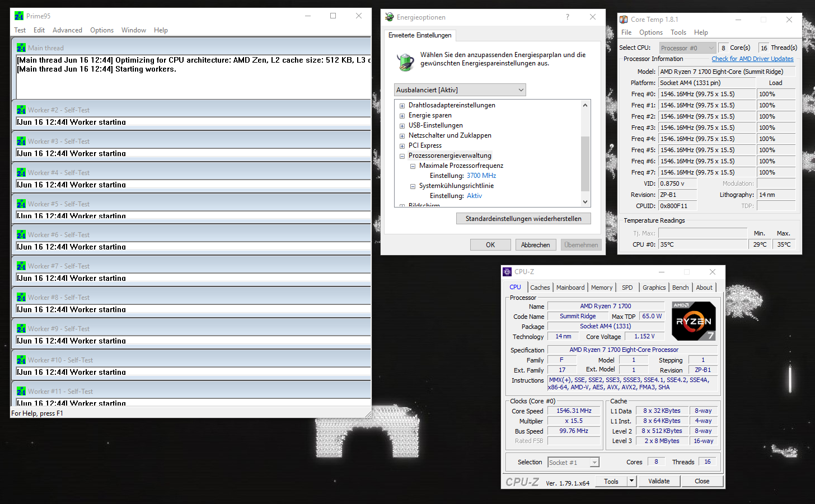815x504 pixels.
Task: Open the Prime95 Options menu
Action: [102, 30]
